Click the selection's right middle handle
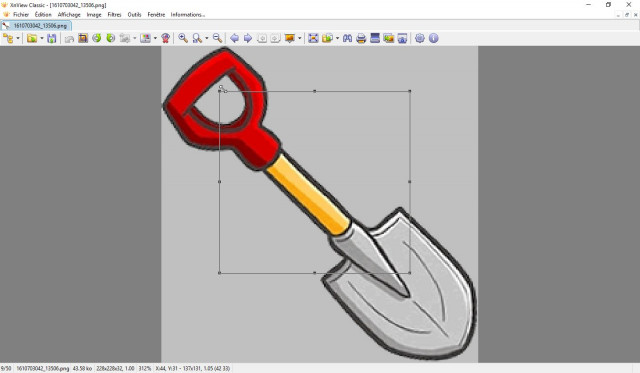 coord(410,182)
